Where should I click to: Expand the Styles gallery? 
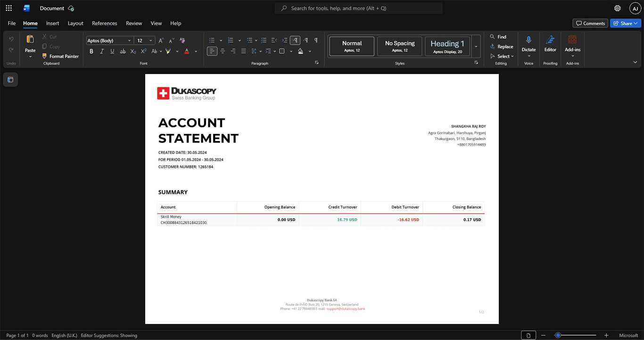click(x=476, y=46)
